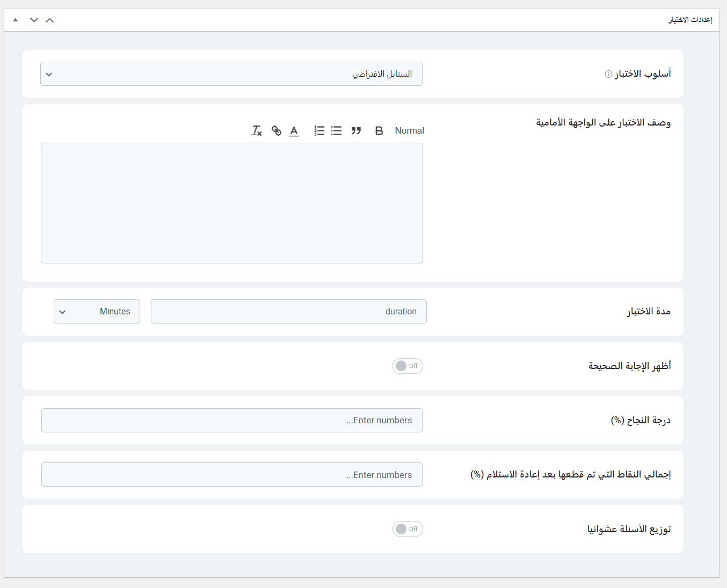This screenshot has height=588, width=727.
Task: Turn on توزيع الأسئلة عشوائيا switch
Action: (x=408, y=529)
